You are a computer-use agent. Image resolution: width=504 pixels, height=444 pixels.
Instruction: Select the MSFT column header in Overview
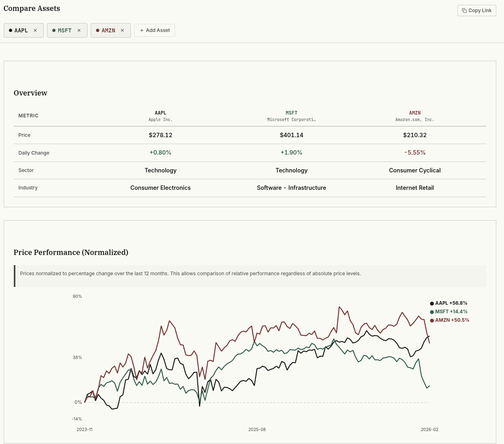pos(291,116)
